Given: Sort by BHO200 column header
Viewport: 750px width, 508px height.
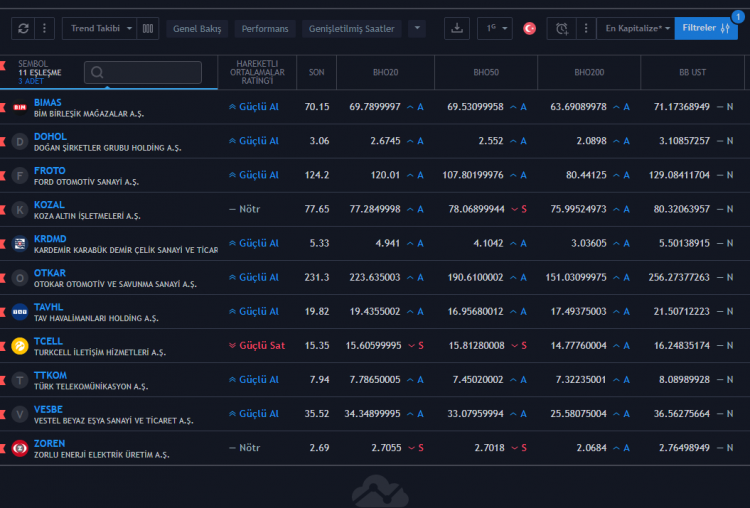Looking at the screenshot, I should (589, 72).
